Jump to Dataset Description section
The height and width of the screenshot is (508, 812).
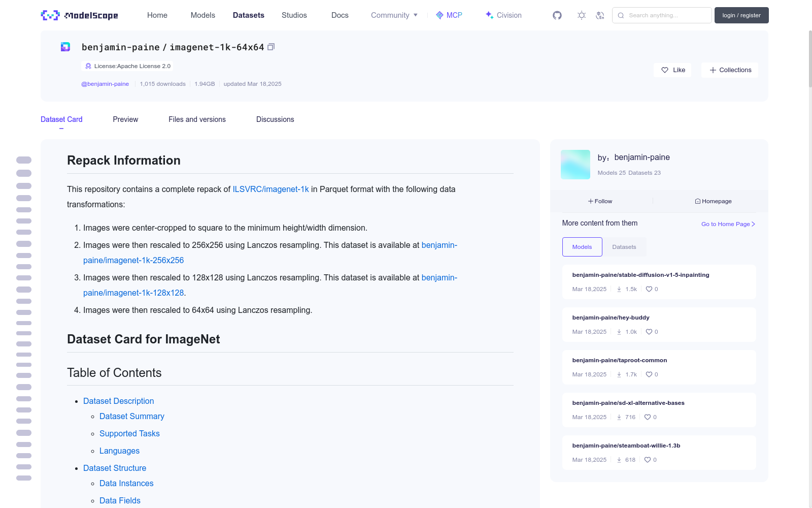118,401
